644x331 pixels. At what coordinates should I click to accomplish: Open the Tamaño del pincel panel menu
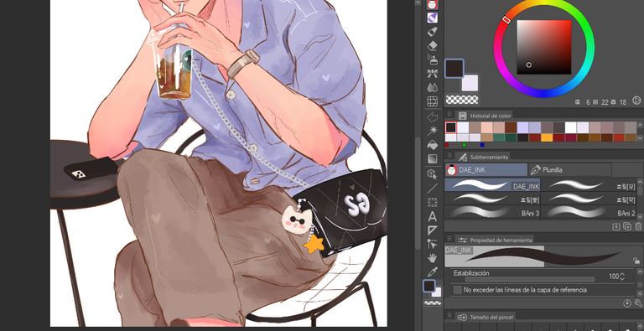(x=449, y=316)
